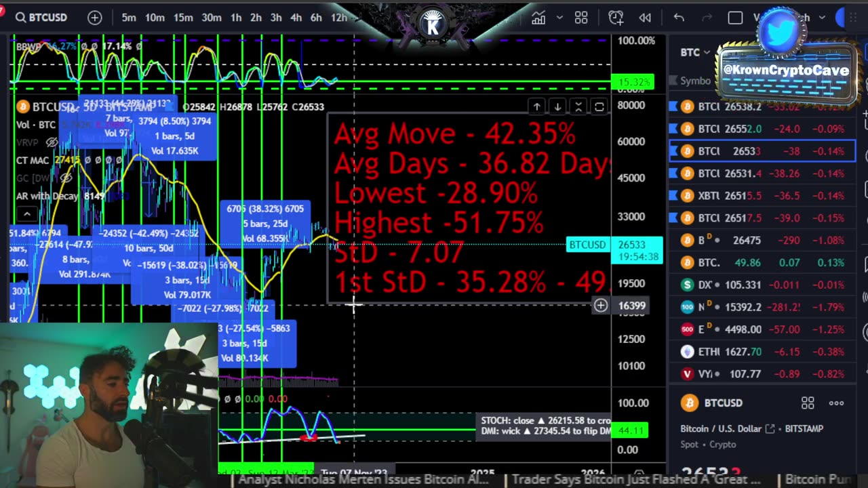Click the BBWP indicator legend
The height and width of the screenshot is (488, 868).
(x=28, y=46)
